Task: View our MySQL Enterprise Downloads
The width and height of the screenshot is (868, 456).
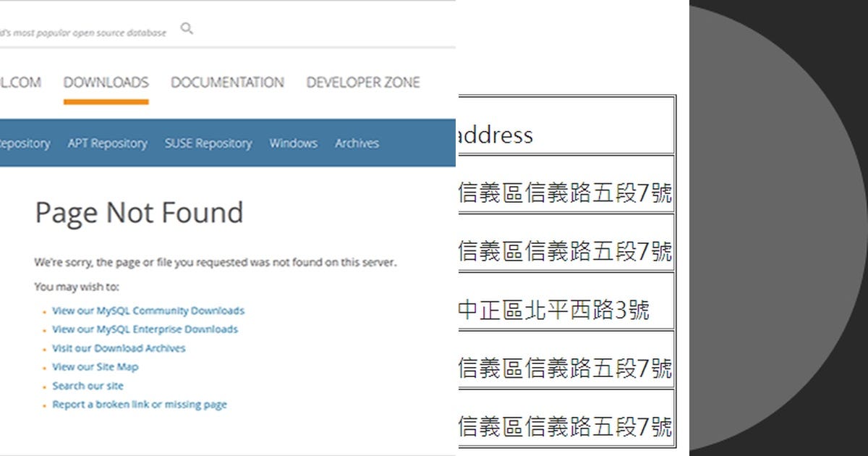Action: point(144,329)
